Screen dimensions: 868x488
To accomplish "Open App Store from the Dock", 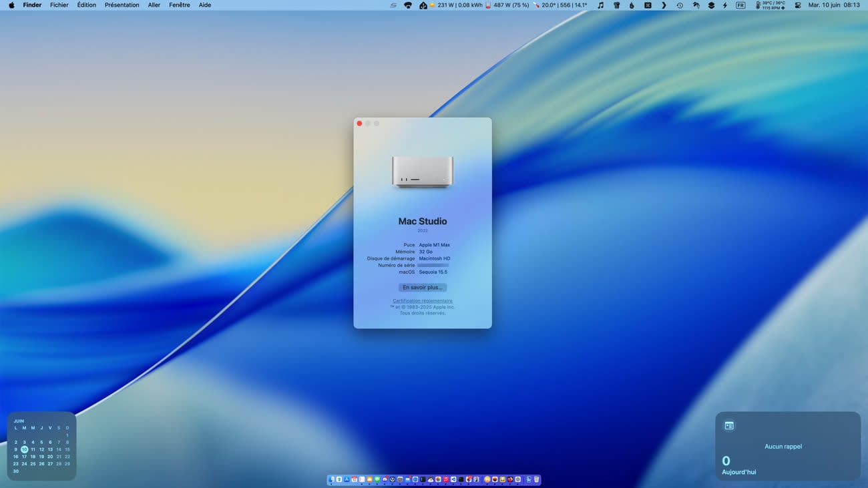I will [x=347, y=479].
